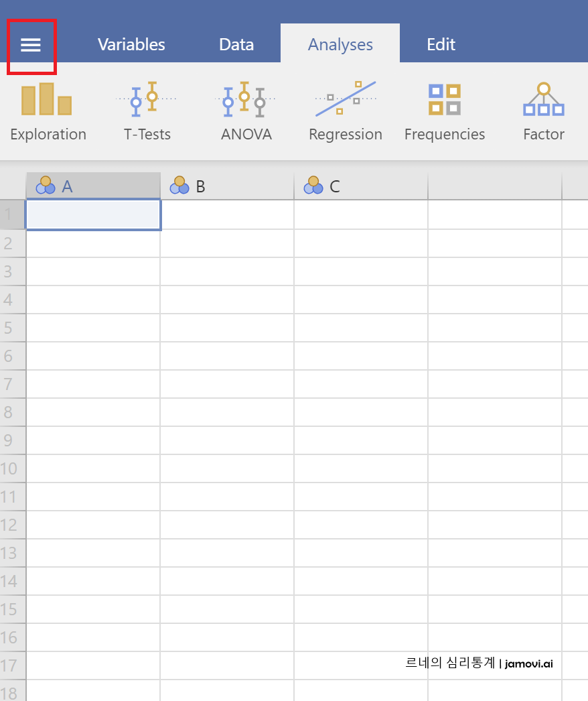588x701 pixels.
Task: Select cell in column B row 1
Action: (x=227, y=214)
